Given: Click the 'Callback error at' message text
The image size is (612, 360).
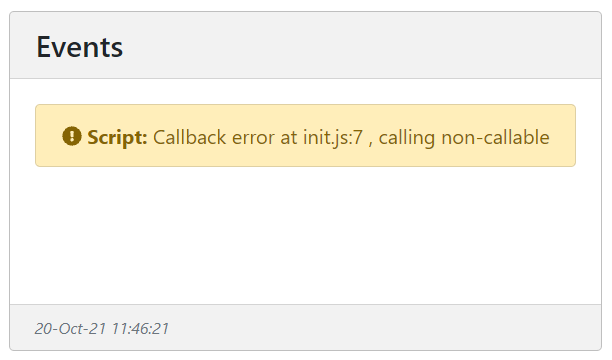Looking at the screenshot, I should (225, 137).
